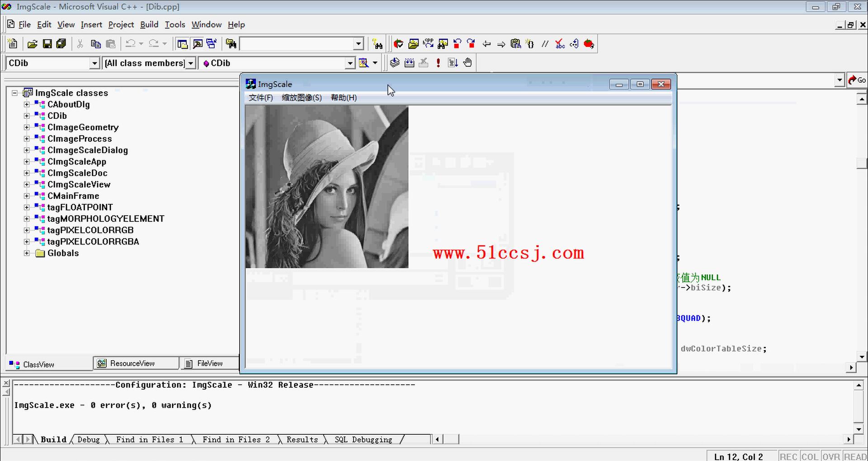Open the WizardBar members dropdown with CDib
The image size is (868, 461).
350,63
